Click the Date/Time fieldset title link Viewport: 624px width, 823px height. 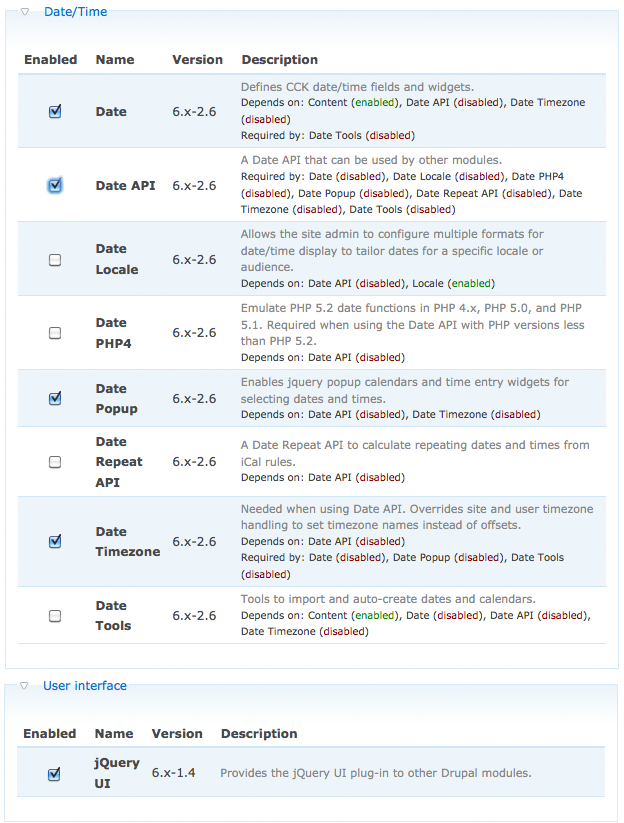point(75,12)
